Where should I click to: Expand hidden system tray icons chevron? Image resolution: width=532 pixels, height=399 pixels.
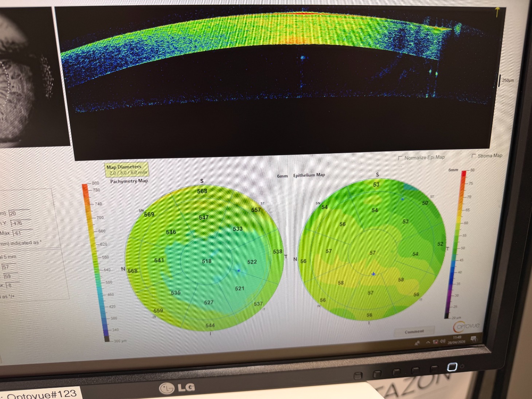[x=428, y=343]
